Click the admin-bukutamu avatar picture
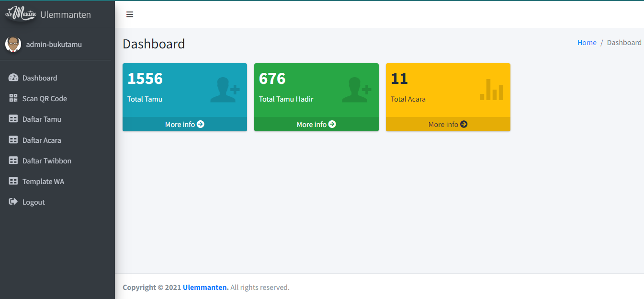 [13, 45]
